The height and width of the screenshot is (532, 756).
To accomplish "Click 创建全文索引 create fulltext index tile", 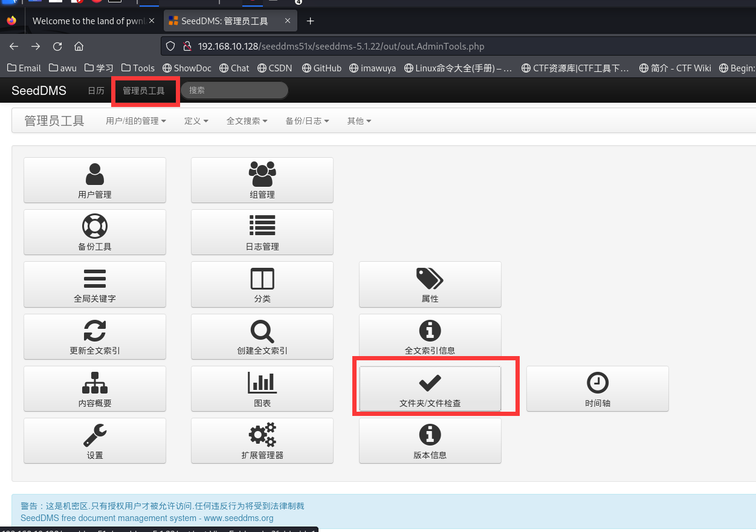I will 262,336.
